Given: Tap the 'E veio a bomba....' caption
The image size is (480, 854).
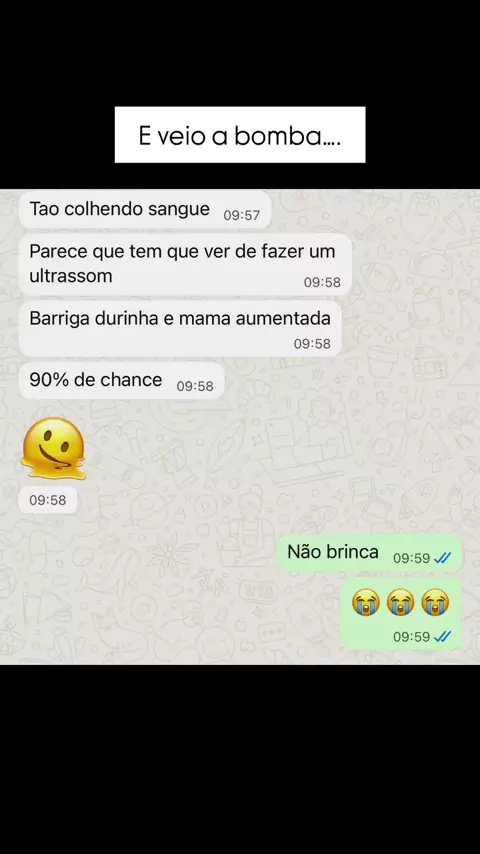Looking at the screenshot, I should pyautogui.click(x=240, y=135).
